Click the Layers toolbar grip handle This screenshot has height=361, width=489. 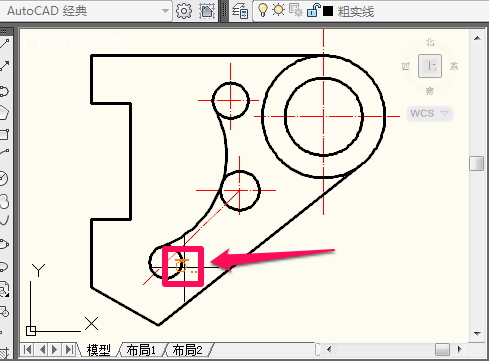(225, 11)
